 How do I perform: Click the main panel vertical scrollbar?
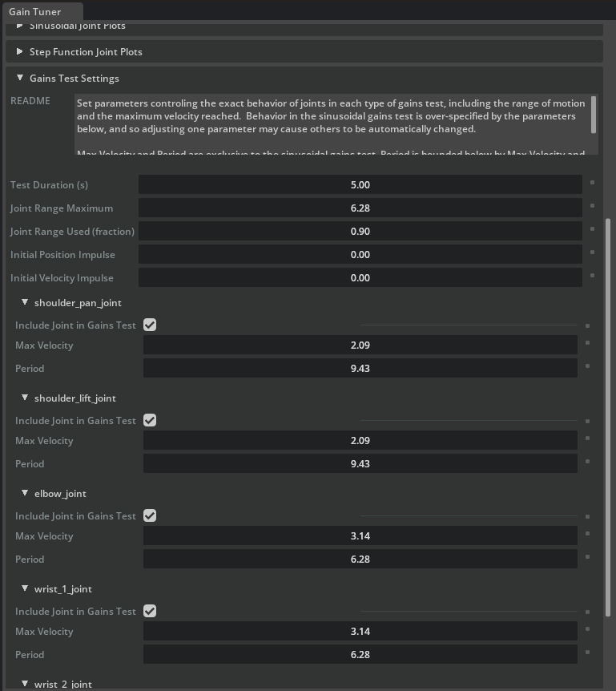(x=608, y=418)
